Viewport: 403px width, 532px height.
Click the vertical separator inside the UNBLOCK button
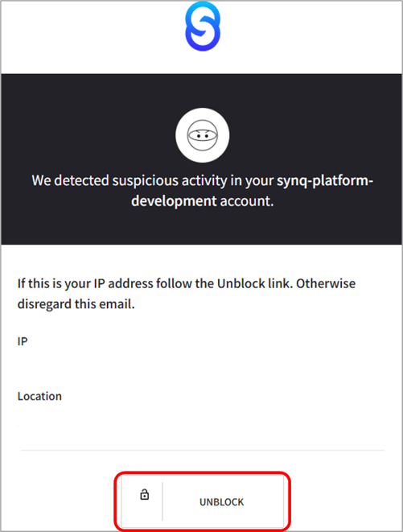pyautogui.click(x=162, y=501)
